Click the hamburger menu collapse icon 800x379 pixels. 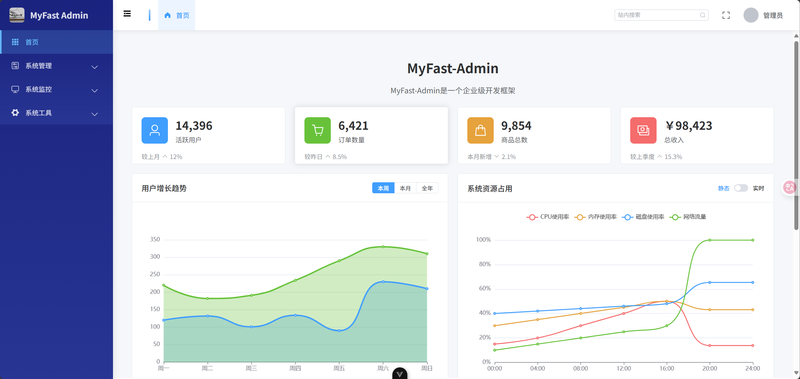[x=127, y=14]
